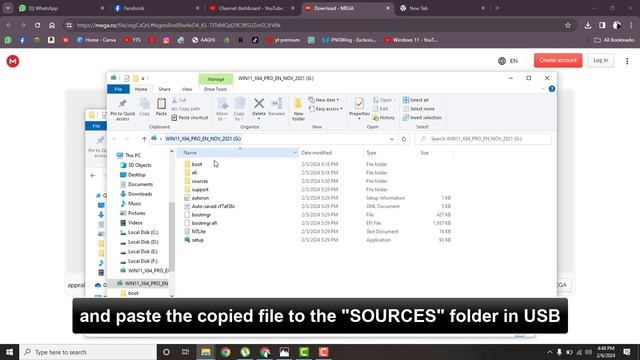Select Local Disk (E:) in navigation pane
This screenshot has height=360, width=640.
click(143, 251)
